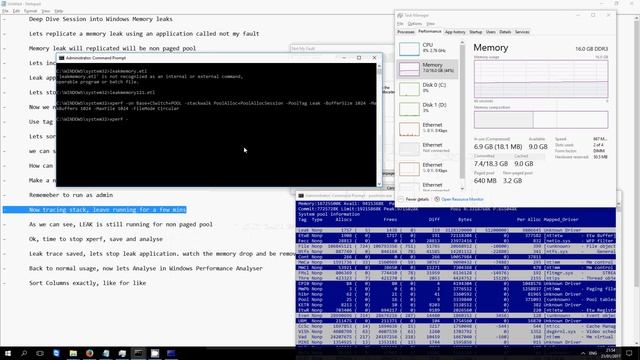Select the first Ethernet adapter below Disk 1
This screenshot has width=640, height=360.
click(x=427, y=129)
